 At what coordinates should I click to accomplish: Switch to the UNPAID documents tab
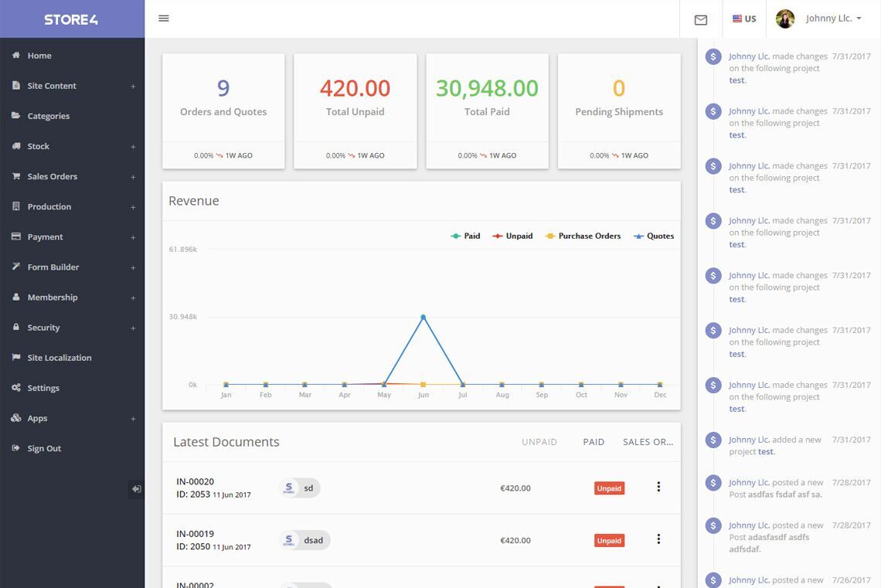[539, 443]
